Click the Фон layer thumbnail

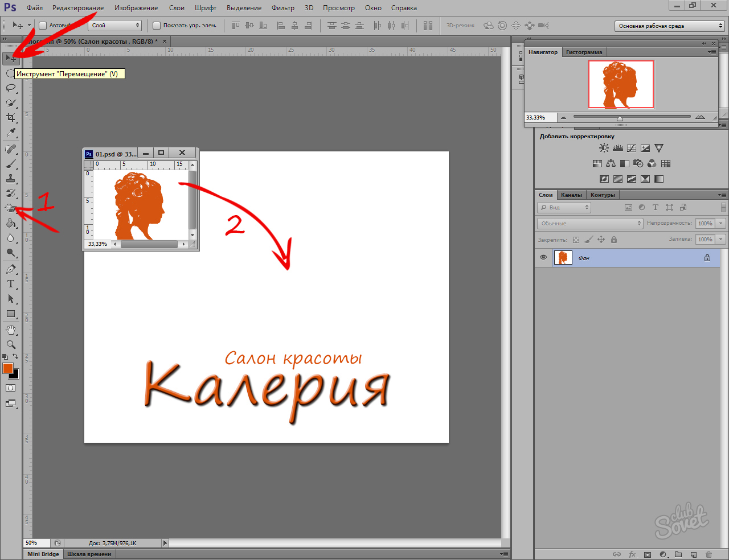pos(563,258)
